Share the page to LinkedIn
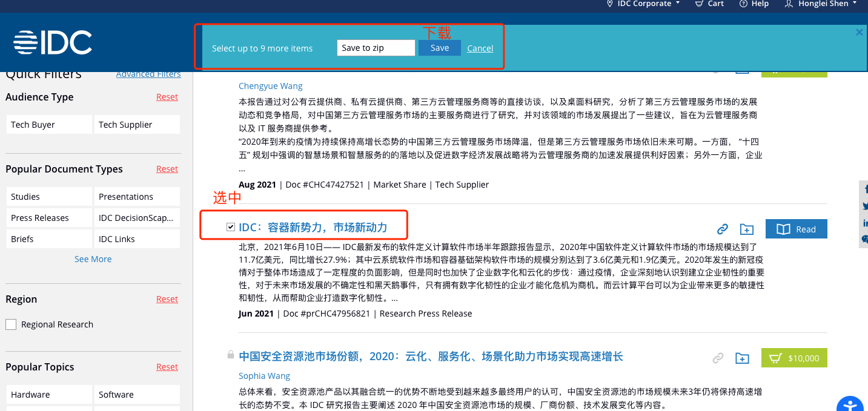The height and width of the screenshot is (411, 868). click(864, 223)
